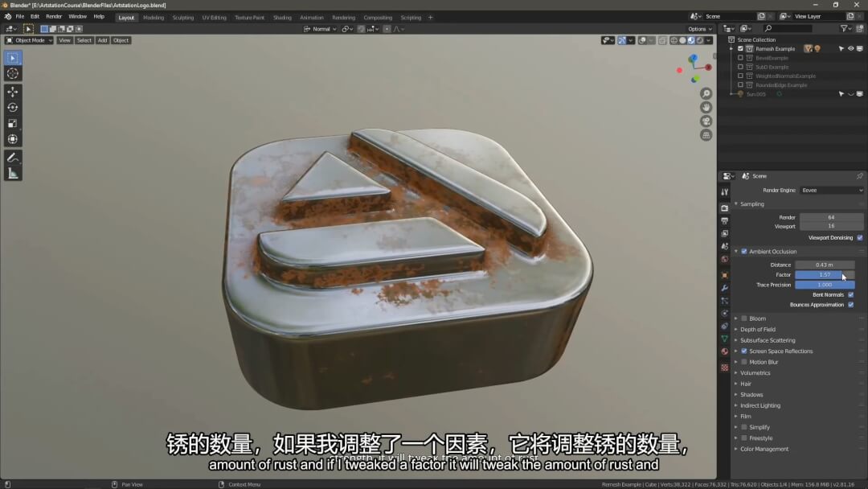
Task: Select the Measure tool
Action: coord(13,174)
